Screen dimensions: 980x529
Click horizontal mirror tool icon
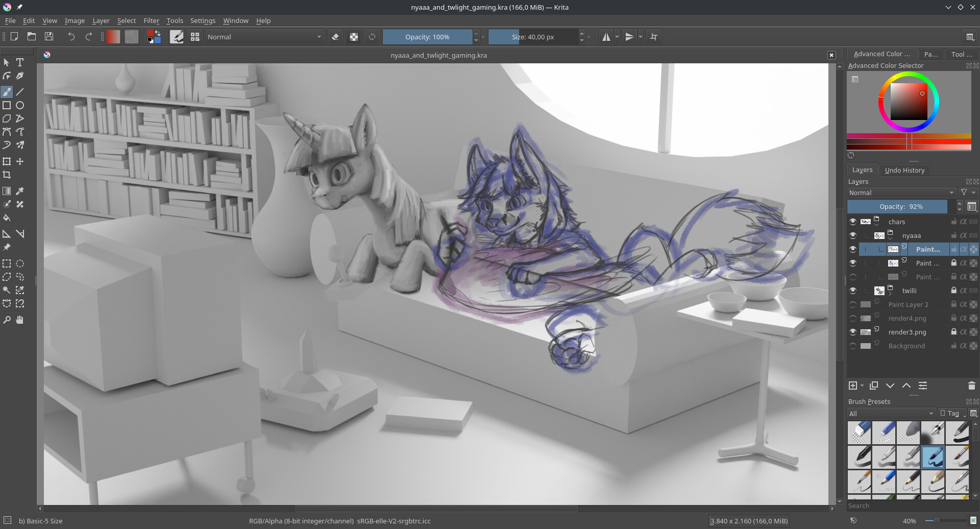coord(606,37)
